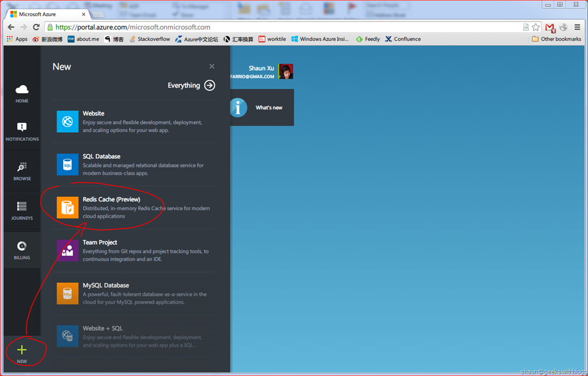Click the Website title text
Viewport: 588px width, 376px height.
point(94,113)
